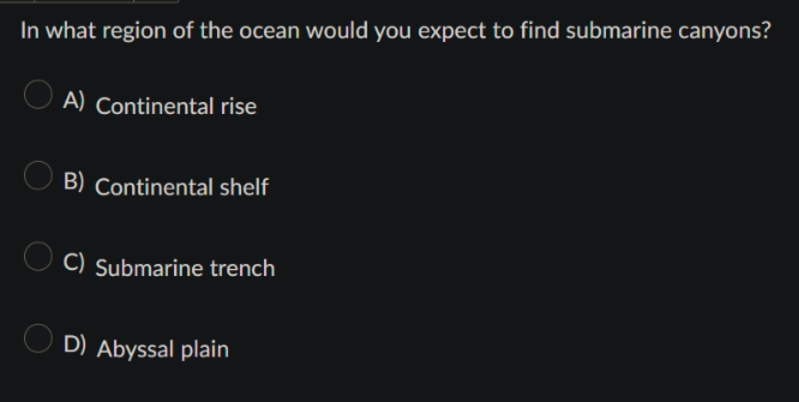
Task: Click the "A)" option letter
Action: tap(74, 101)
